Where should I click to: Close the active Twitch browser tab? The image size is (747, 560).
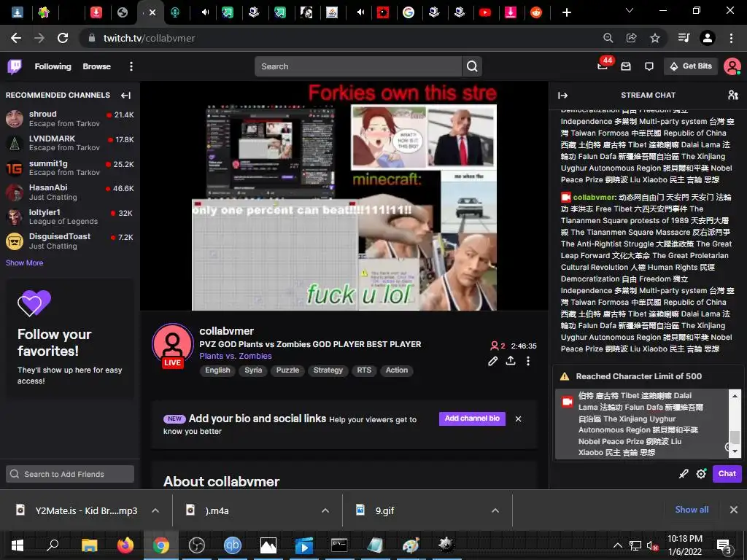[x=152, y=12]
